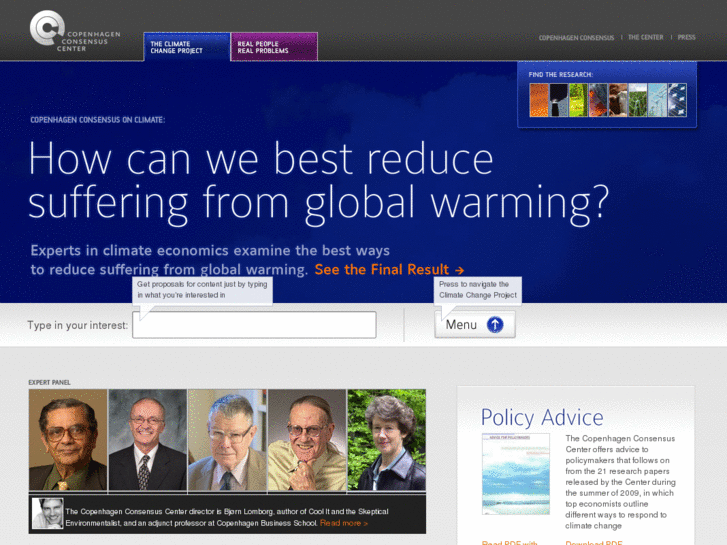
Task: Click the 'Type in your interest:' label
Action: click(x=77, y=325)
